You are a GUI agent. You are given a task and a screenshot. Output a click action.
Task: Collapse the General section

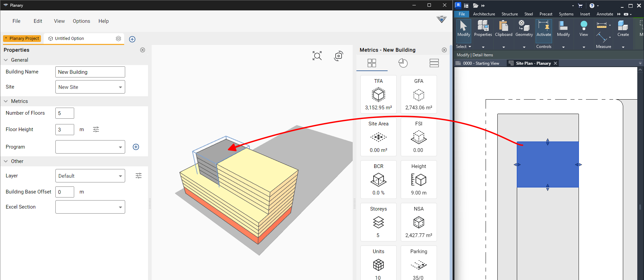(6, 60)
